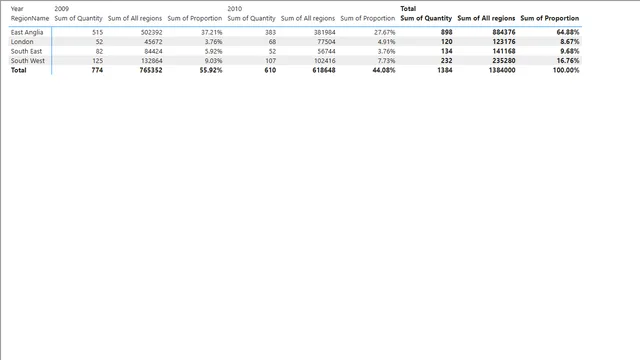This screenshot has height=360, width=640.
Task: Click South East 2009 quantity 82
Action: coord(99,51)
